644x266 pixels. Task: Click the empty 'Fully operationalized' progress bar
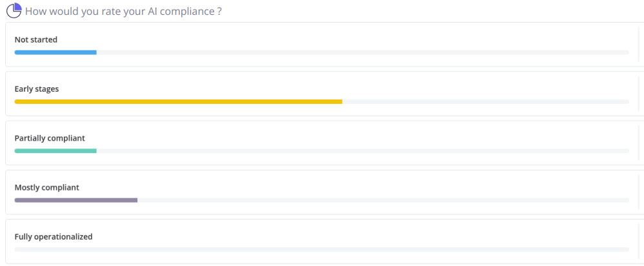tap(321, 250)
